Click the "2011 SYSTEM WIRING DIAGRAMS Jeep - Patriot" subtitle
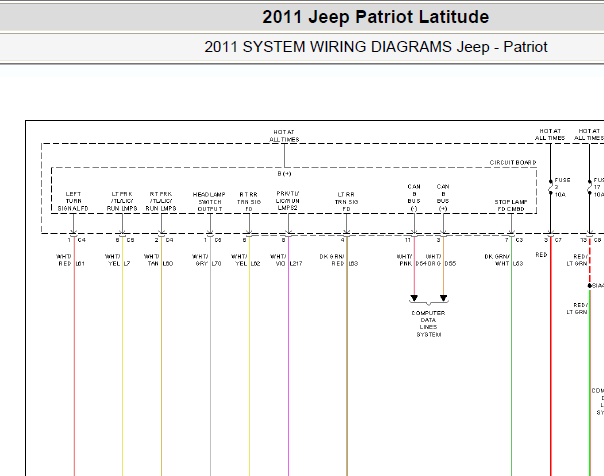The height and width of the screenshot is (476, 604). click(x=376, y=47)
